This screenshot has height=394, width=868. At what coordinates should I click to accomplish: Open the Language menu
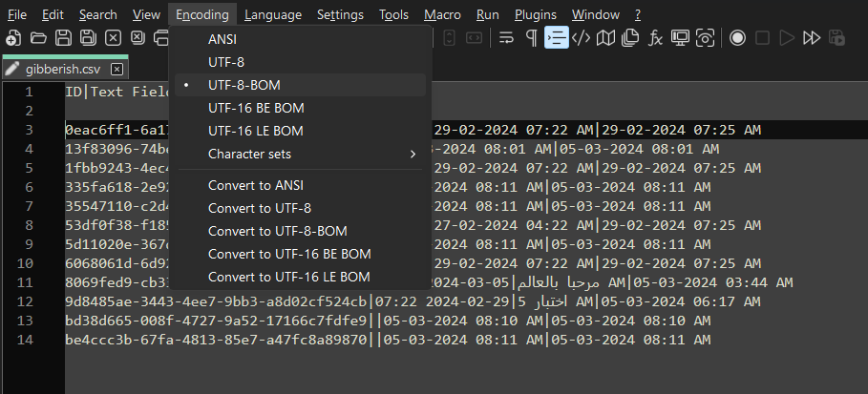272,14
